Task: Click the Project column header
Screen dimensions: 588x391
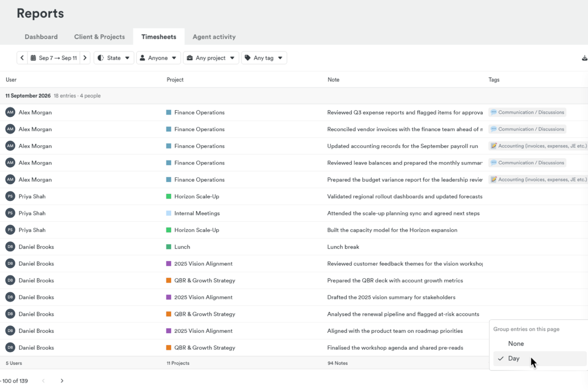Action: point(175,80)
